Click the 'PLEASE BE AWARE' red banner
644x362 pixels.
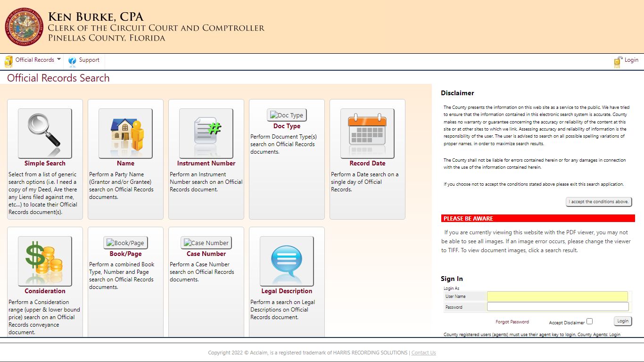coord(537,219)
